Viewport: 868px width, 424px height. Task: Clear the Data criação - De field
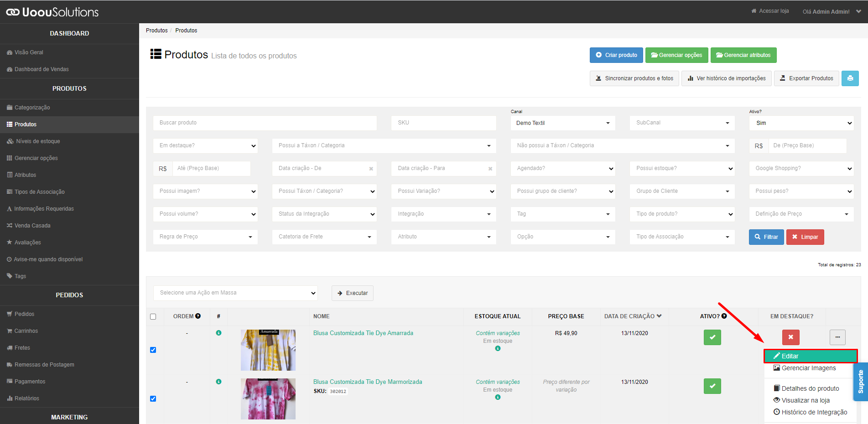[x=371, y=169]
